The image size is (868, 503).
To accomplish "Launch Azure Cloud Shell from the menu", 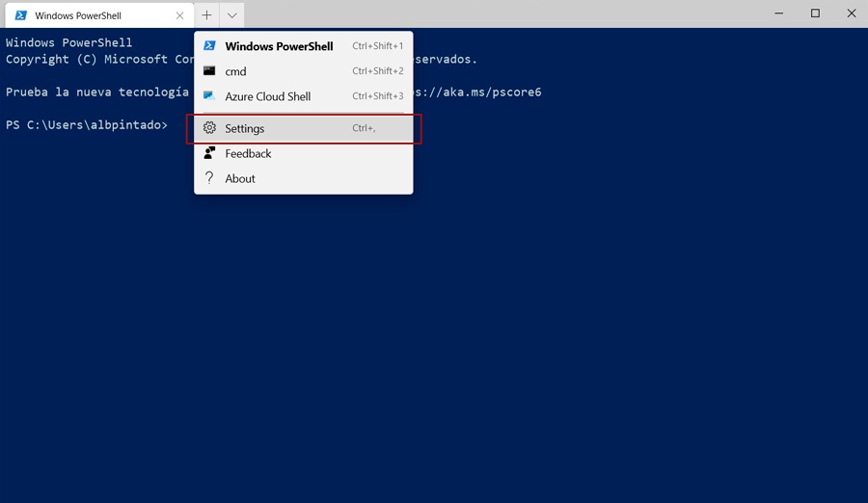I will tap(304, 96).
